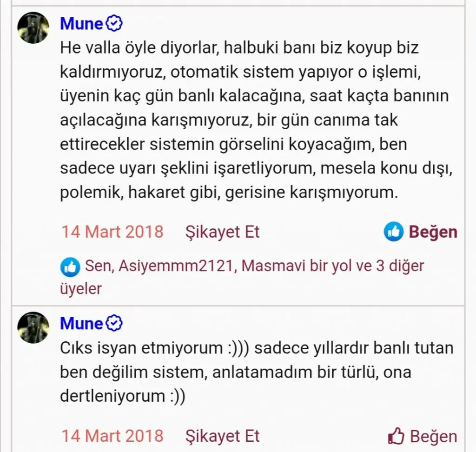Open Mune's avatar on the "He valla" comment
Screen dimensions: 476x452
pos(33,28)
